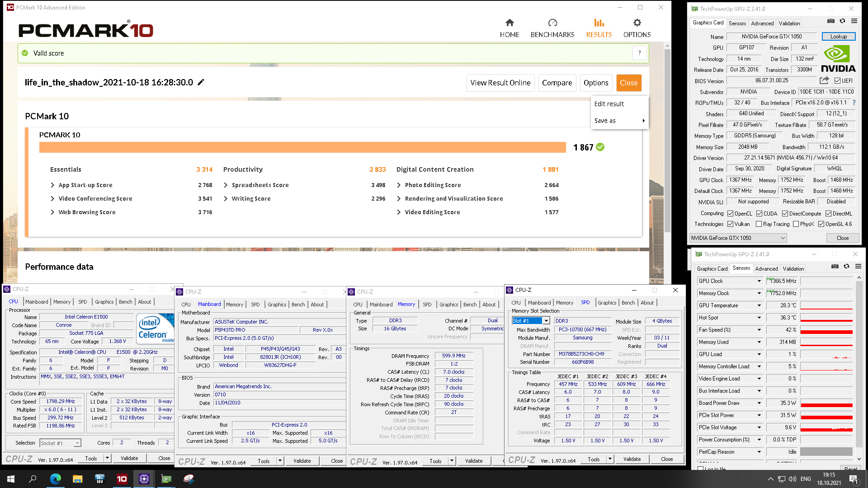
Task: Toggle the UEFI checkbox in GPU-Z
Action: [x=837, y=80]
